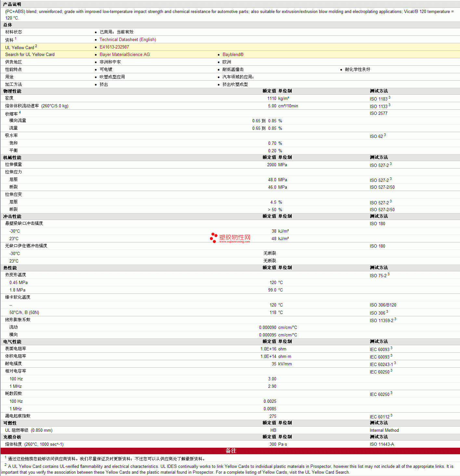Select HDT value 120 at 0.45 MPa
The image size is (460, 476).
click(x=273, y=282)
